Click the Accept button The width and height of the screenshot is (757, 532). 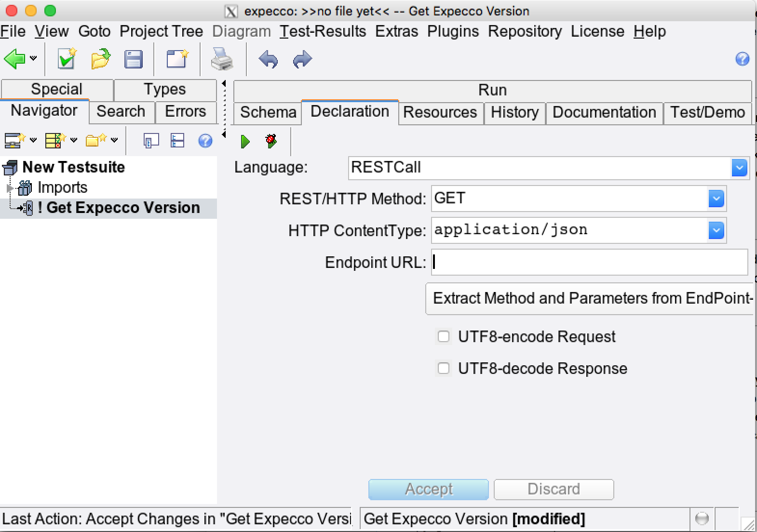428,489
